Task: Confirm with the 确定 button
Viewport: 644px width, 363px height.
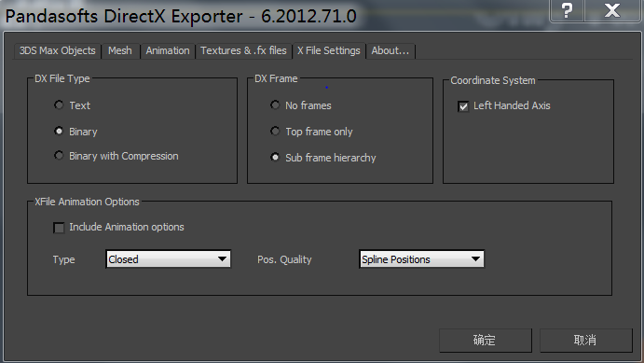Action: (x=485, y=340)
